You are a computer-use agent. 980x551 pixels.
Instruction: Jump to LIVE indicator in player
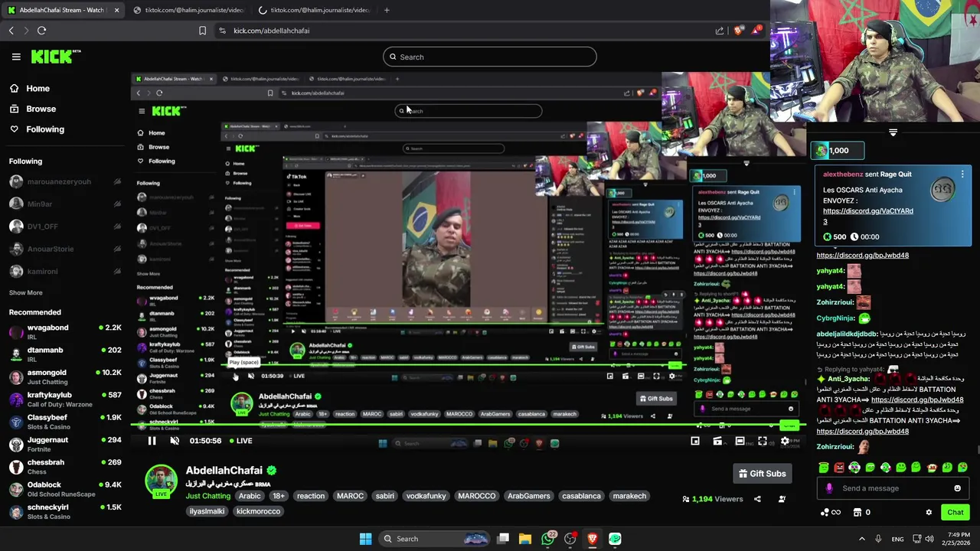(240, 441)
